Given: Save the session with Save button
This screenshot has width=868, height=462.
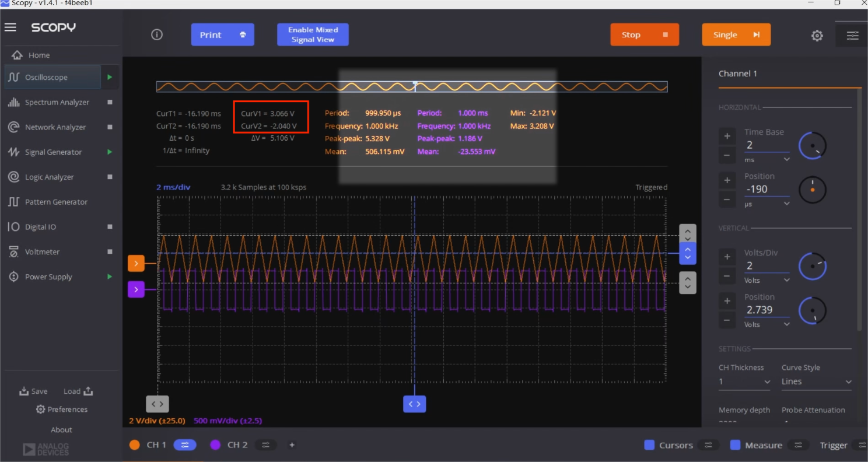Looking at the screenshot, I should pos(33,391).
